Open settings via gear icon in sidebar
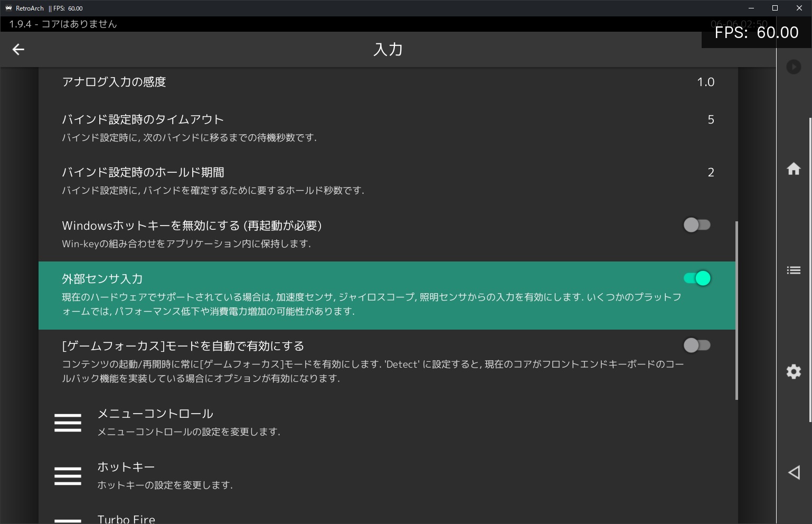Image resolution: width=812 pixels, height=524 pixels. tap(794, 371)
